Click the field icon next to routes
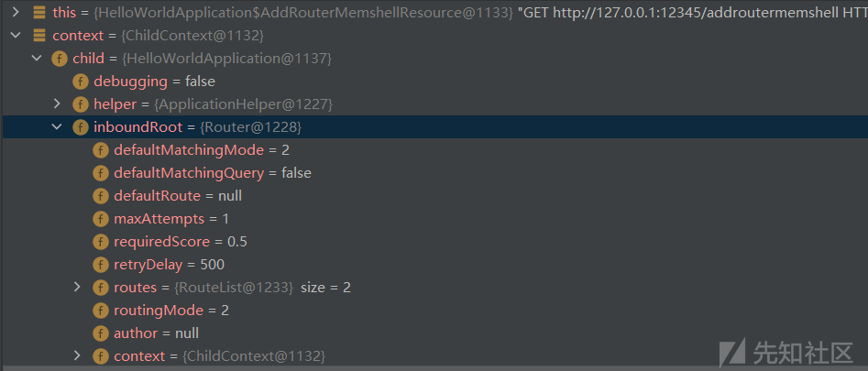868x371 pixels. (101, 288)
